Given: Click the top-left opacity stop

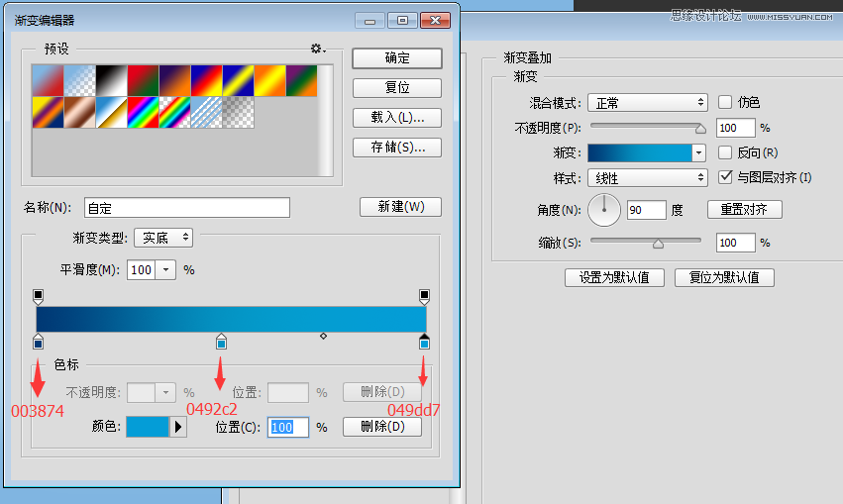Looking at the screenshot, I should [x=38, y=295].
